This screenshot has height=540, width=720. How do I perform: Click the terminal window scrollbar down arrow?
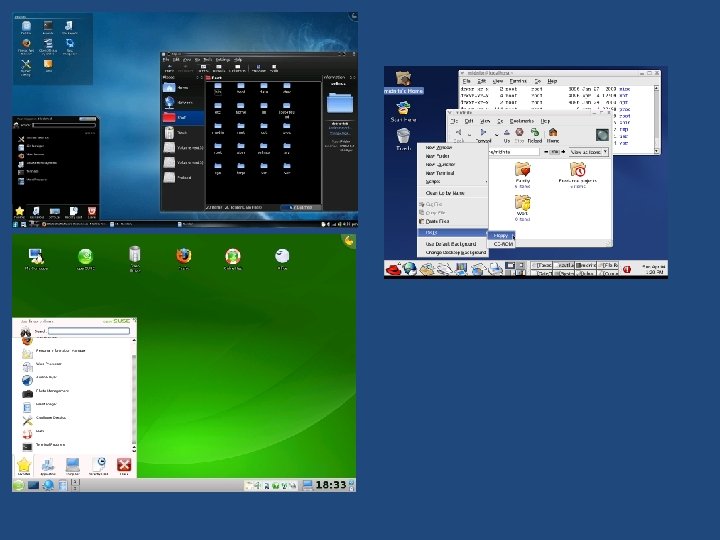point(657,151)
